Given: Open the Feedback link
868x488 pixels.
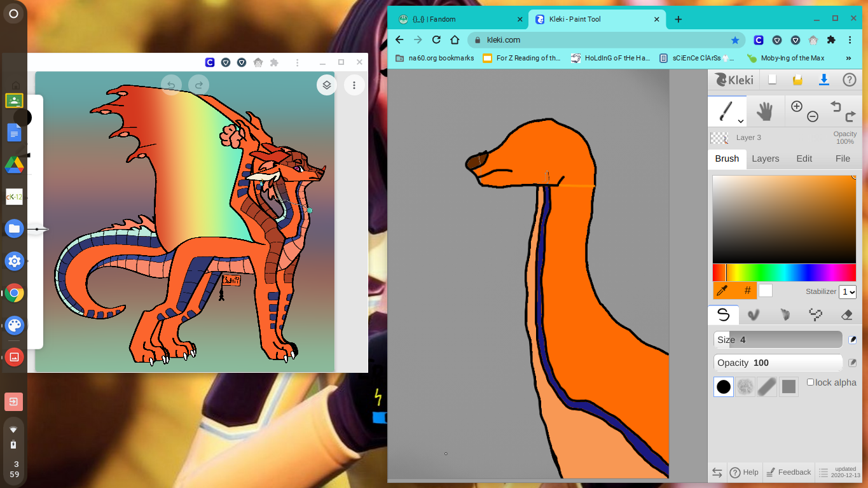Looking at the screenshot, I should [789, 472].
